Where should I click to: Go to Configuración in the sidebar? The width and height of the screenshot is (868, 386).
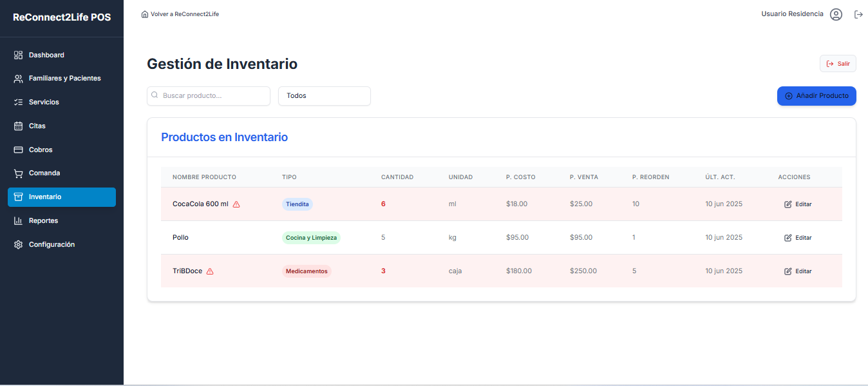(62, 245)
